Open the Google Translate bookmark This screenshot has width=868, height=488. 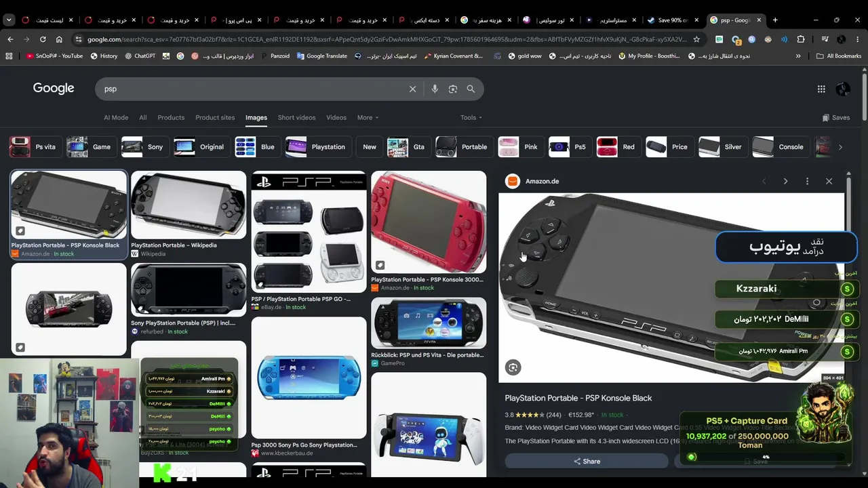point(321,56)
